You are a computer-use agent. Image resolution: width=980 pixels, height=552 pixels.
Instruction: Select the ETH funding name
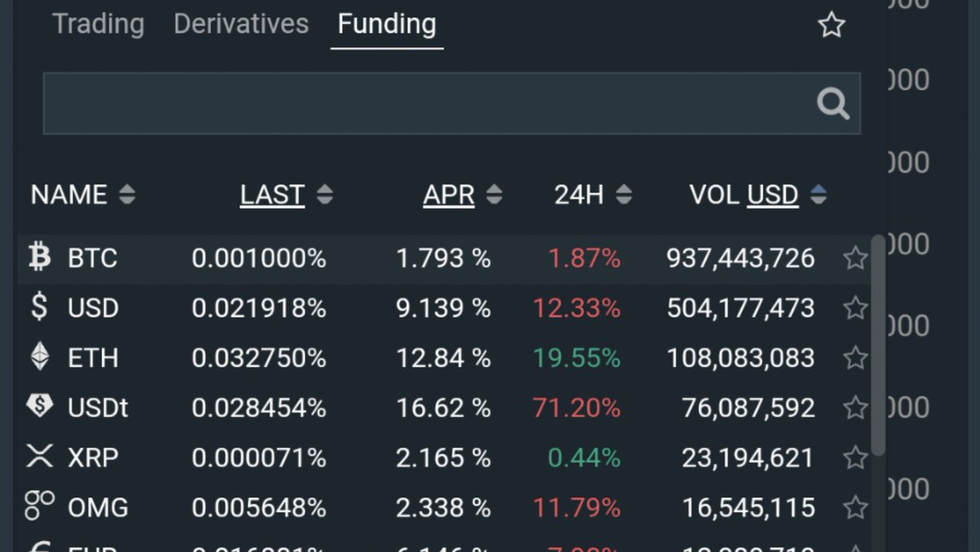pyautogui.click(x=92, y=358)
